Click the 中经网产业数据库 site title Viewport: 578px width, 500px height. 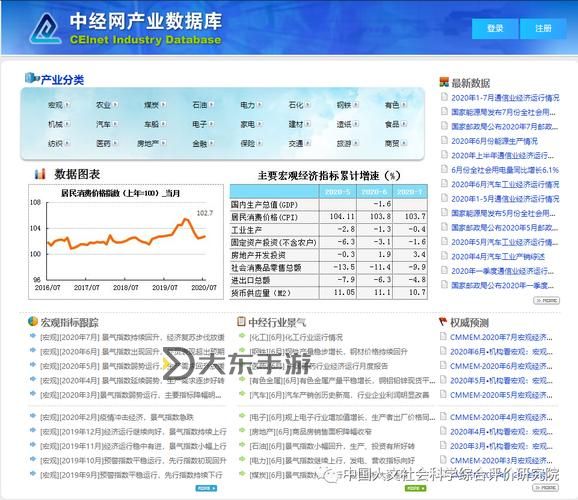tap(146, 21)
